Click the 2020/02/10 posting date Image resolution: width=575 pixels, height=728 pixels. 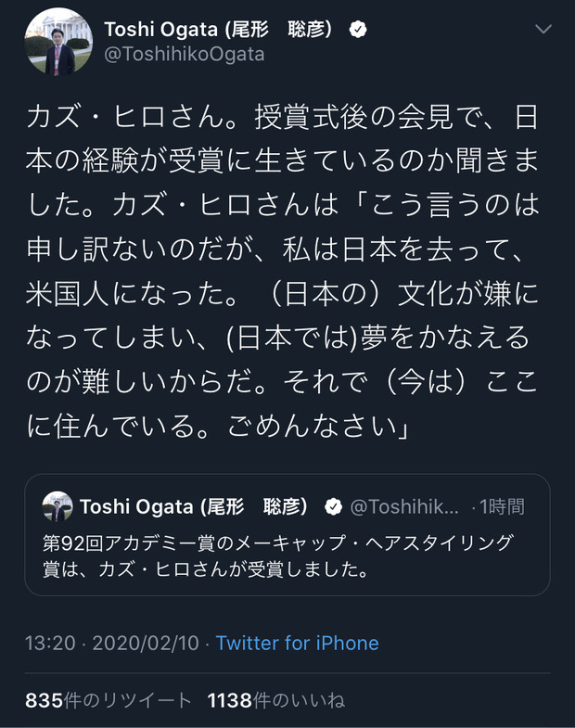coord(146,644)
